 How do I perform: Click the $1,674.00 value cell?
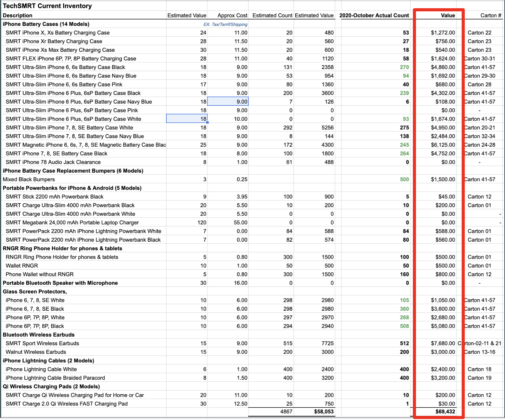(443, 119)
